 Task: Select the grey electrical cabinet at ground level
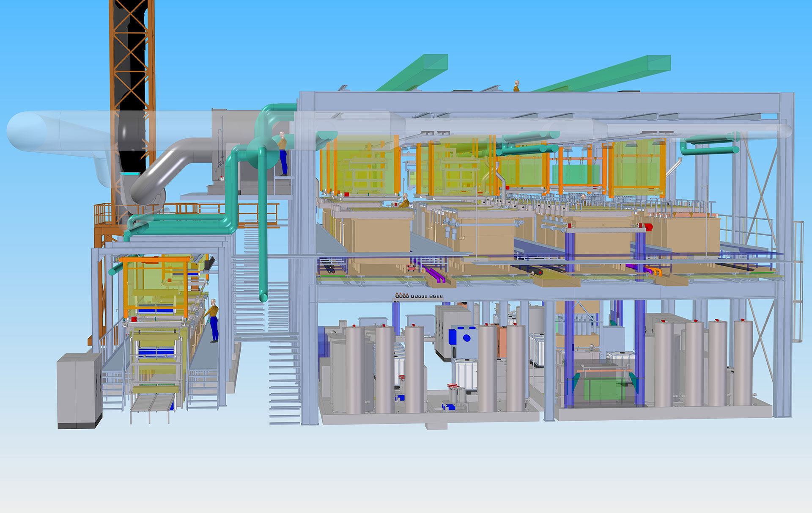(x=80, y=391)
